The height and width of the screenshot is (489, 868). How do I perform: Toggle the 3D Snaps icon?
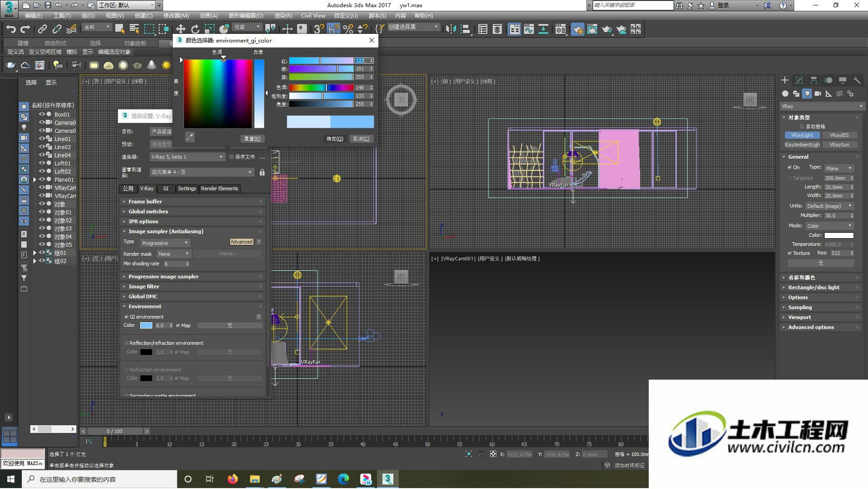(x=319, y=29)
